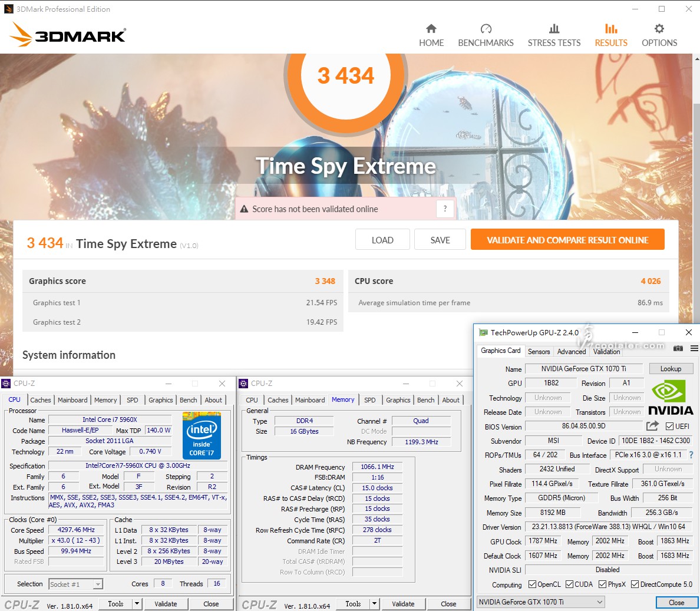Toggle the OpenCL checkbox in GPU-Z
The height and width of the screenshot is (611, 700).
pos(532,584)
